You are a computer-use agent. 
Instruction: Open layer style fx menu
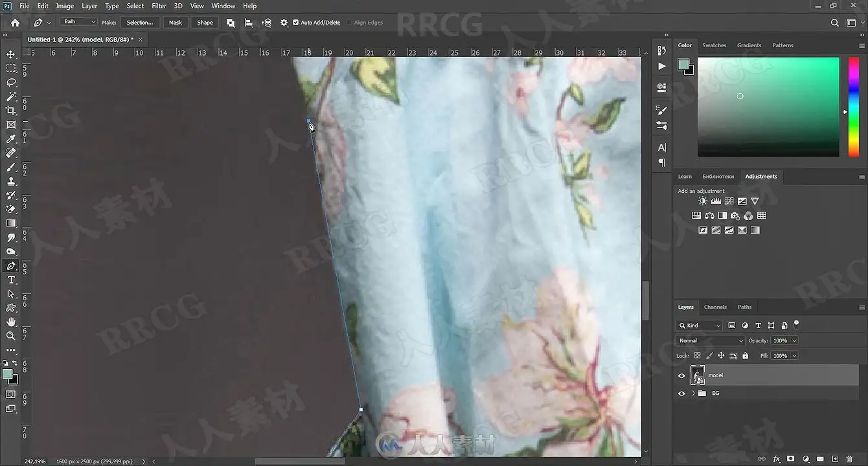pyautogui.click(x=777, y=459)
